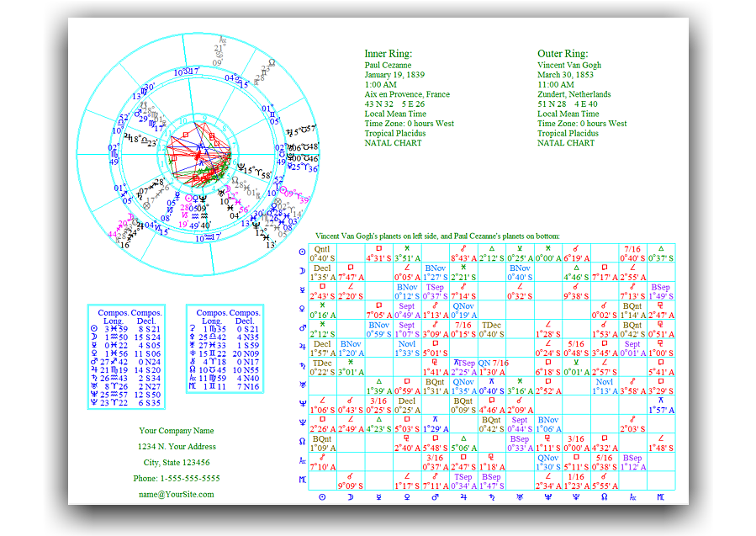756x536 pixels.
Task: Click Cezanne's Saturn glyph labeling the grid column
Action: click(492, 497)
